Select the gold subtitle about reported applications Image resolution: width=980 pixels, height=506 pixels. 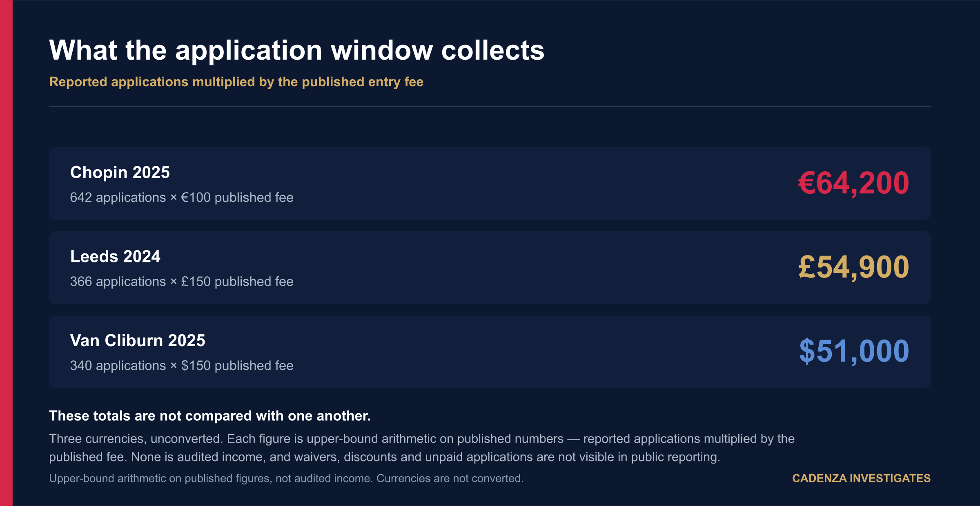pos(236,82)
